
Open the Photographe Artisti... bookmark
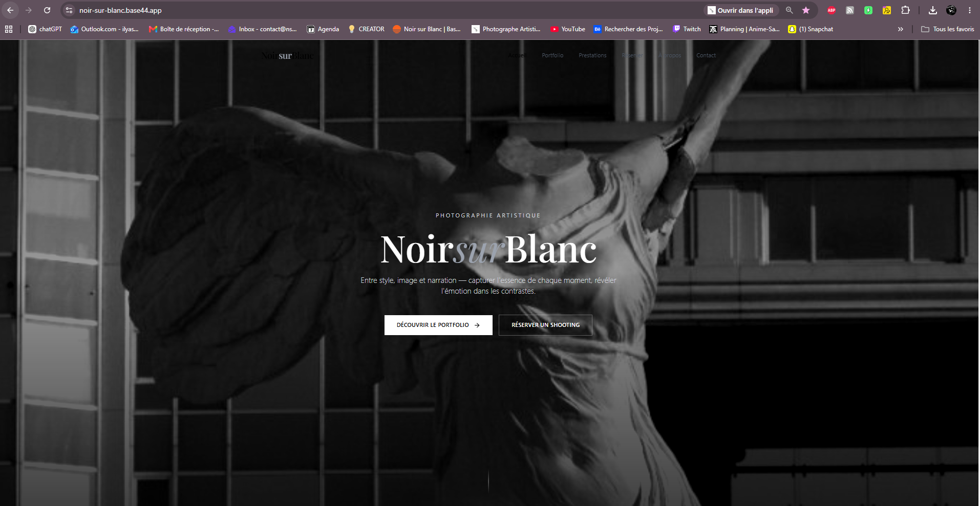click(x=506, y=29)
